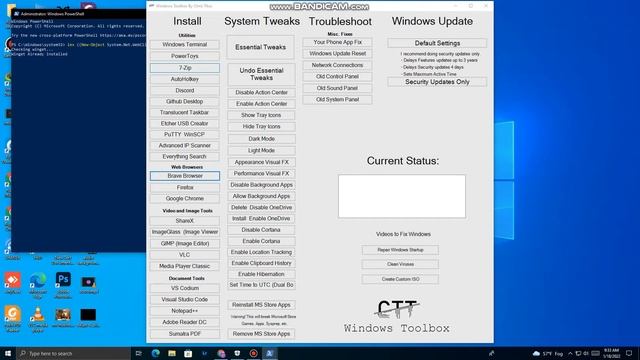The height and width of the screenshot is (360, 640).
Task: Open the weather widget in the taskbar
Action: pyautogui.click(x=548, y=353)
